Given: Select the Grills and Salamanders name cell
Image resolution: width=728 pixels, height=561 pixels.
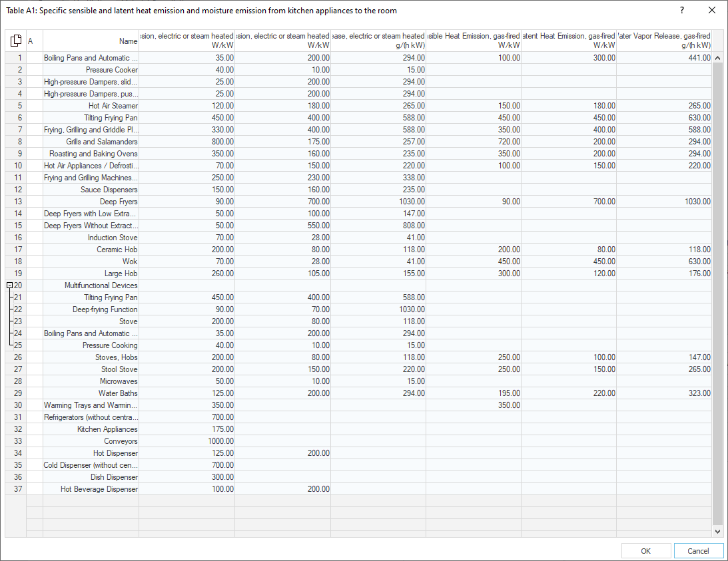Looking at the screenshot, I should coord(91,142).
